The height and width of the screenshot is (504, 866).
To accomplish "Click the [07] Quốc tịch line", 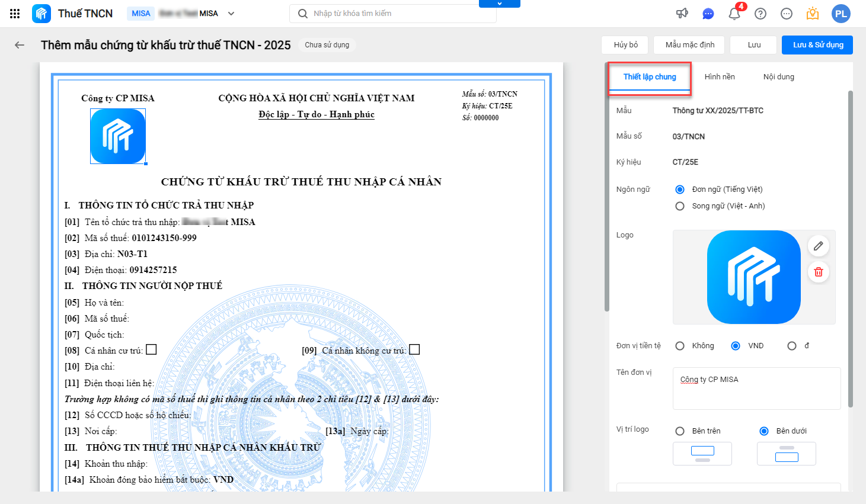I will click(94, 335).
